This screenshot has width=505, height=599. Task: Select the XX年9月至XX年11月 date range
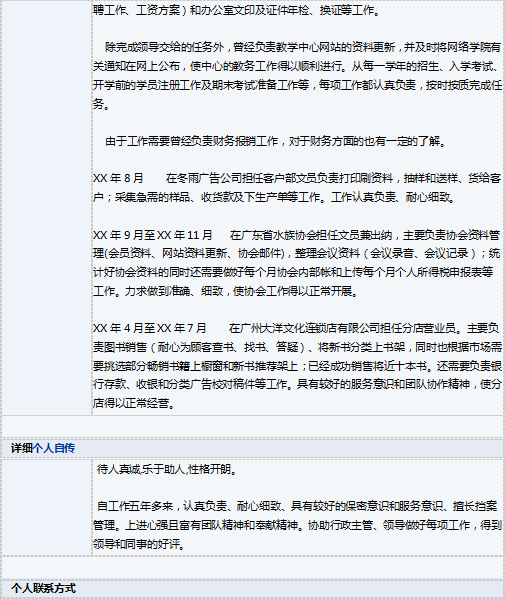[152, 235]
